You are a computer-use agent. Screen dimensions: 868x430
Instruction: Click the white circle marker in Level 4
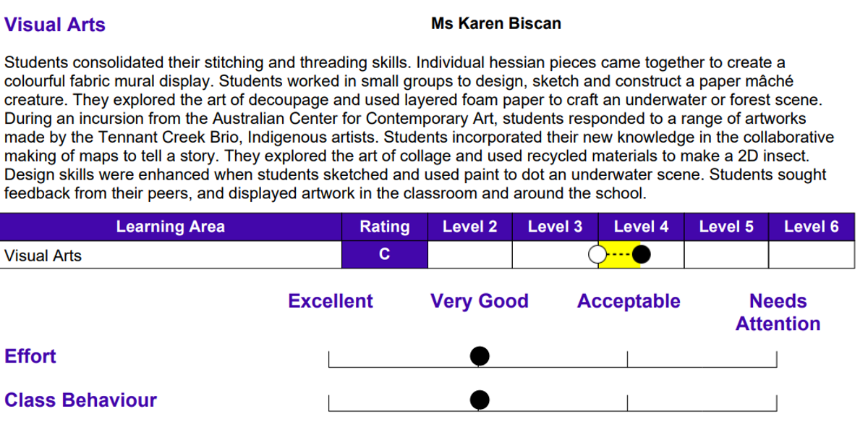597,255
